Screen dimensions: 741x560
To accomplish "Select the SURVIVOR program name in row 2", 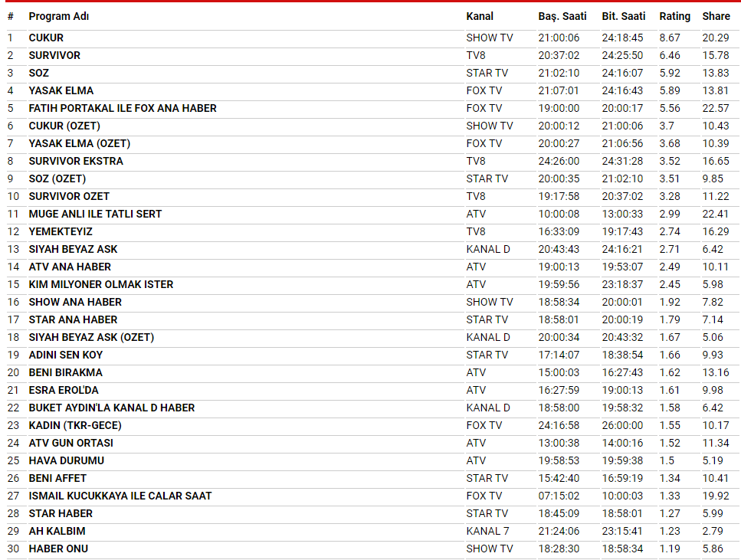I will [x=54, y=55].
